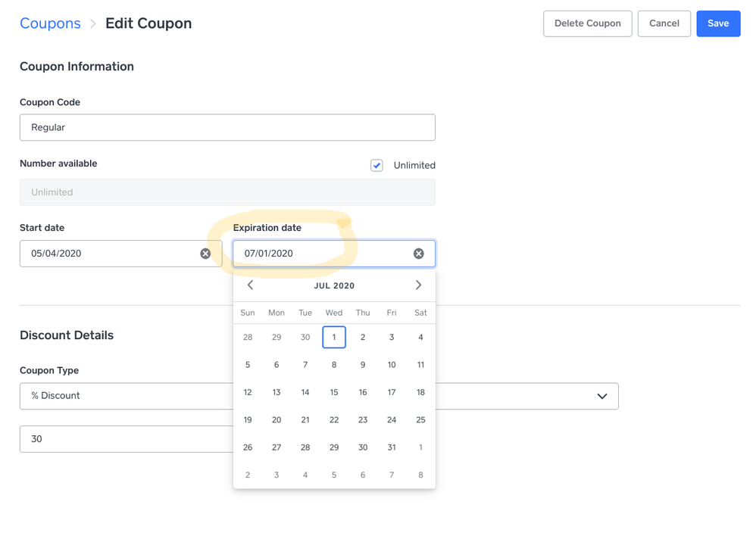The image size is (756, 539).
Task: Save the coupon changes
Action: [x=717, y=23]
